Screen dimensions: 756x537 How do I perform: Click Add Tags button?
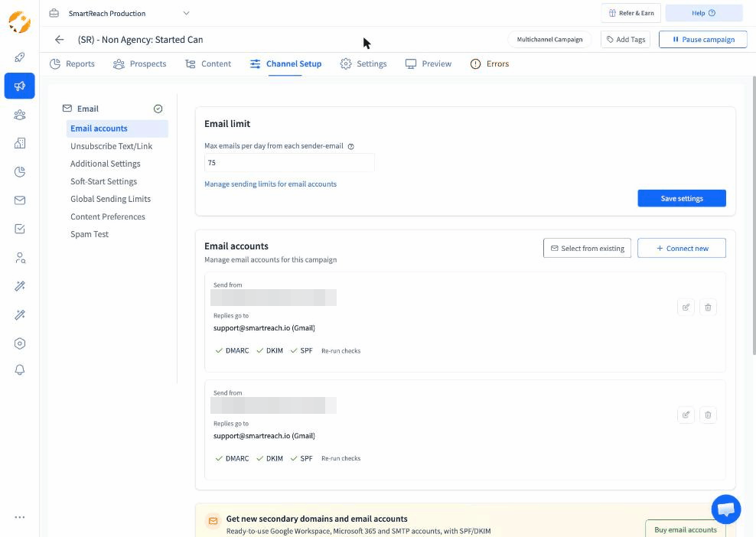coord(625,40)
